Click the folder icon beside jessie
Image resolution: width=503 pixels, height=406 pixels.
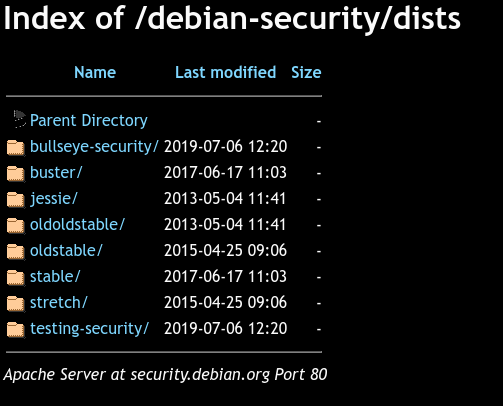tap(16, 200)
